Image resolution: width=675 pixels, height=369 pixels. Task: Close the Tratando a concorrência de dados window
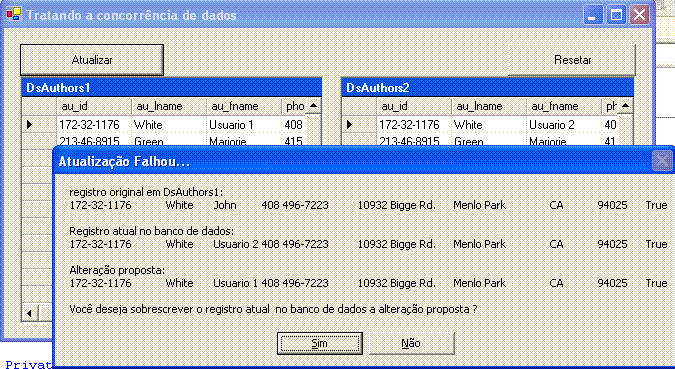click(639, 15)
